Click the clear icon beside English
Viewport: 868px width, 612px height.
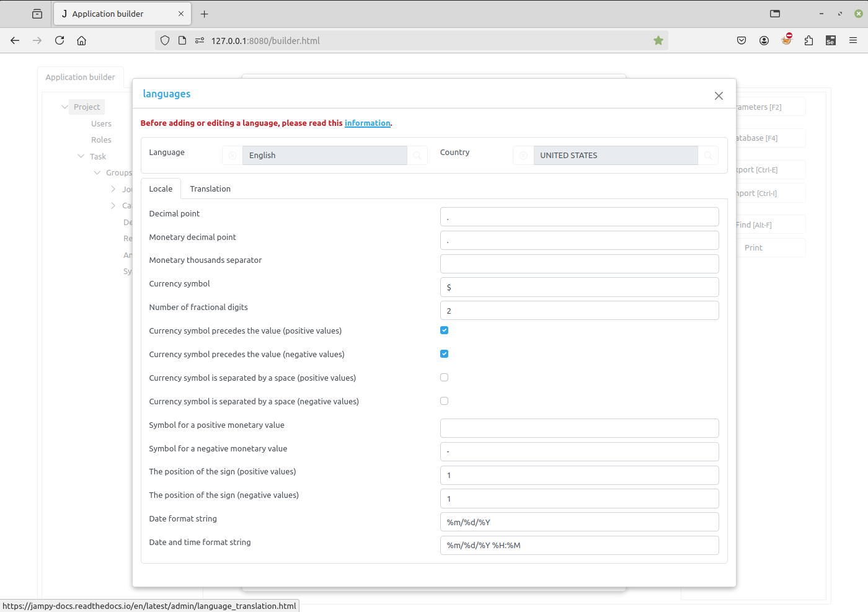coord(232,156)
